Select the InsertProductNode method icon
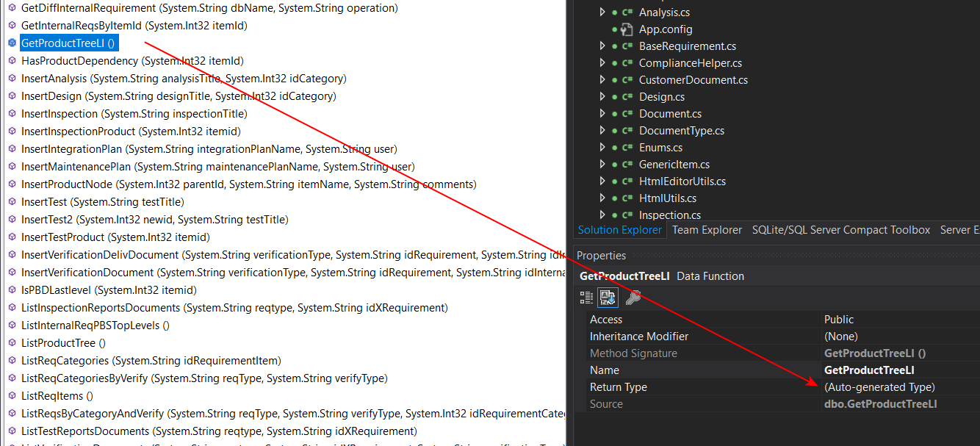The image size is (980, 446). pyautogui.click(x=10, y=184)
